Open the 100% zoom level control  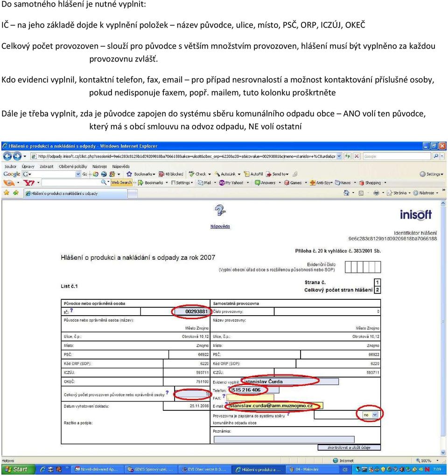(427, 461)
